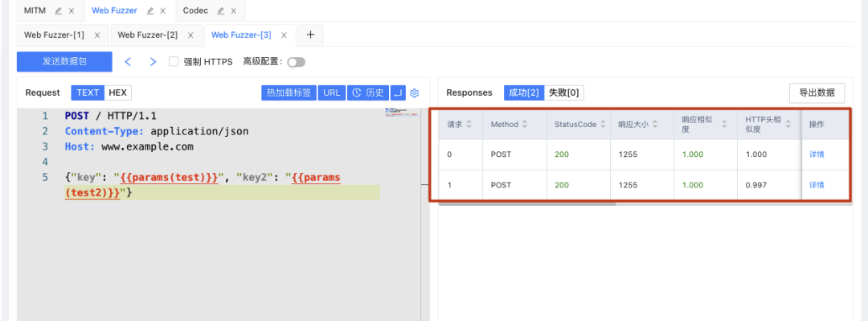868x321 pixels.
Task: Close the Codec tab
Action: pyautogui.click(x=234, y=10)
